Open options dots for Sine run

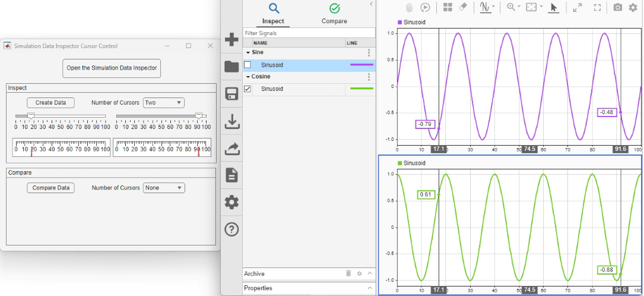click(369, 53)
